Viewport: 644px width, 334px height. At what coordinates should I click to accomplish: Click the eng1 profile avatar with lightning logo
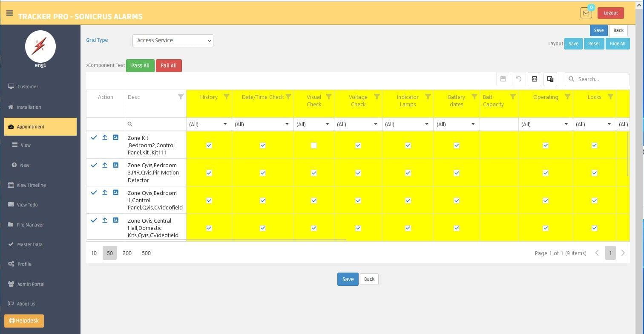coord(40,46)
